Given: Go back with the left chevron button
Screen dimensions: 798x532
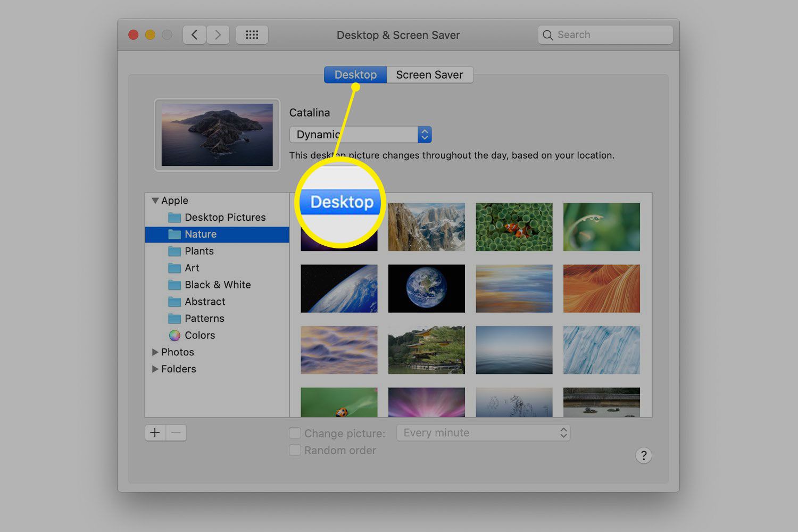Looking at the screenshot, I should [x=195, y=35].
